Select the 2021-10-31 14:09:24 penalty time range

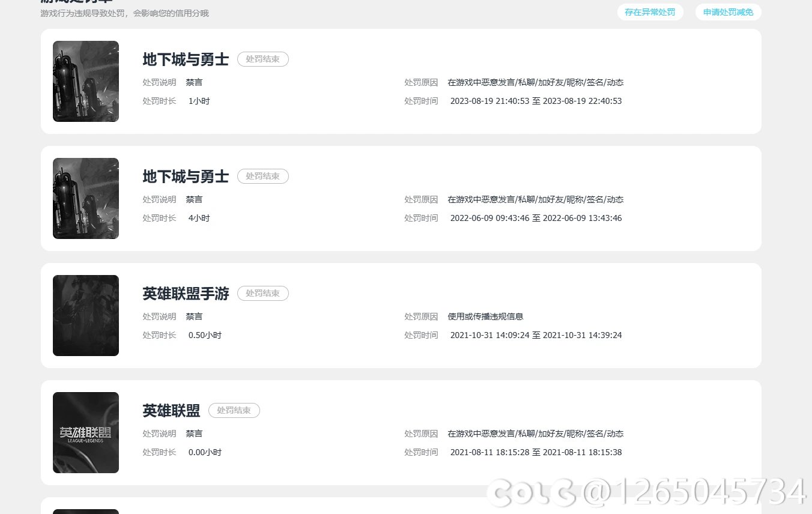click(x=536, y=335)
